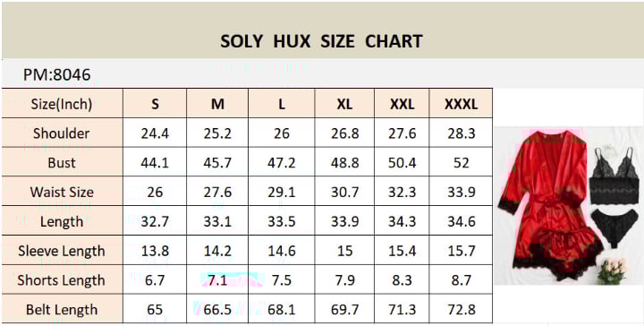Screen dimensions: 644x326
Task: Select the Length value 33.5 for L
Action: [x=282, y=221]
